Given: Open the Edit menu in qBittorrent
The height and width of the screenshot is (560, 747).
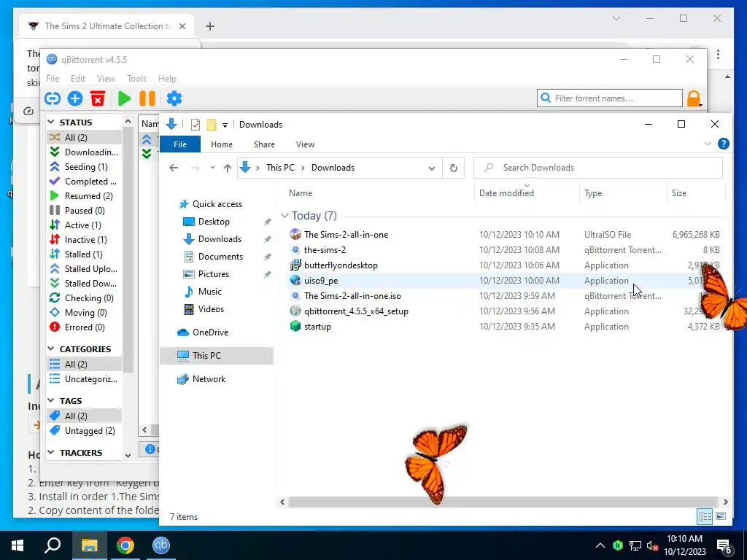Looking at the screenshot, I should point(77,79).
